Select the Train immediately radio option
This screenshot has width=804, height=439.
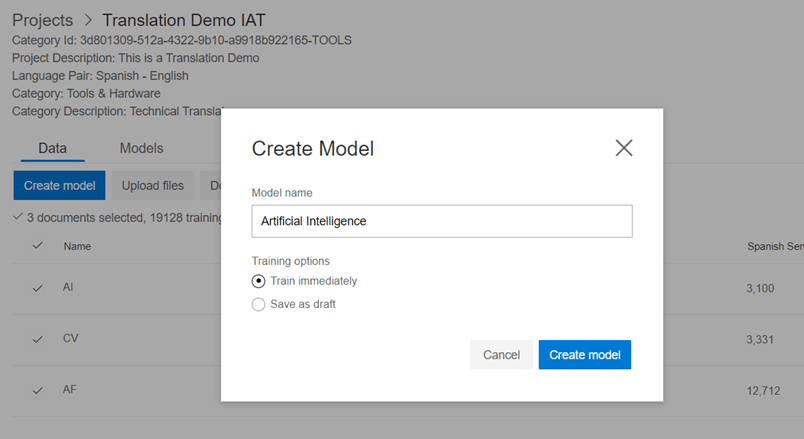(x=259, y=281)
